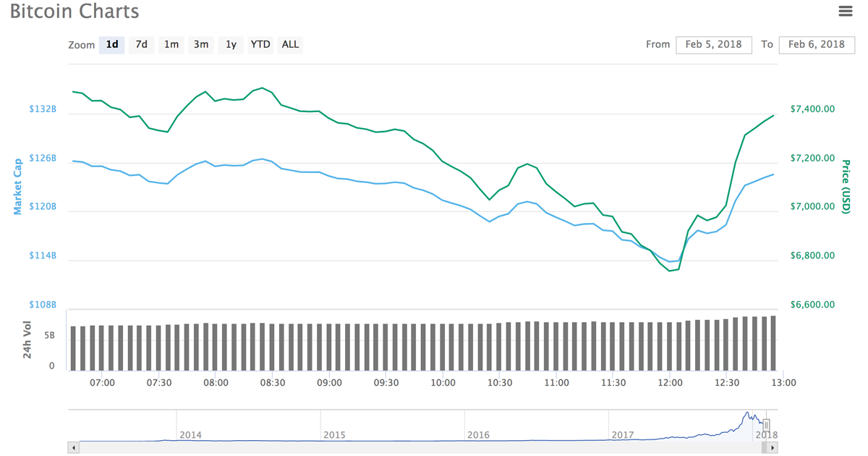The width and height of the screenshot is (868, 456).
Task: Switch zoom to 1m
Action: point(171,44)
